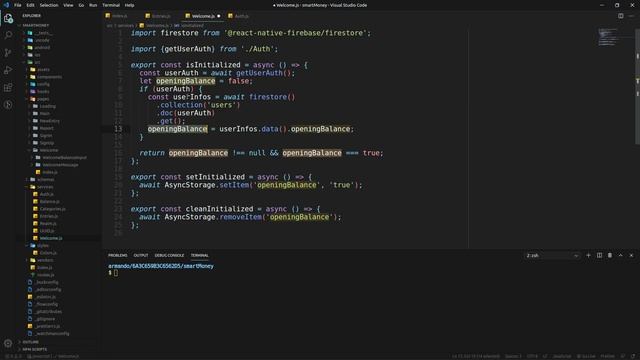
Task: Open the Selection menu
Action: coord(49,5)
